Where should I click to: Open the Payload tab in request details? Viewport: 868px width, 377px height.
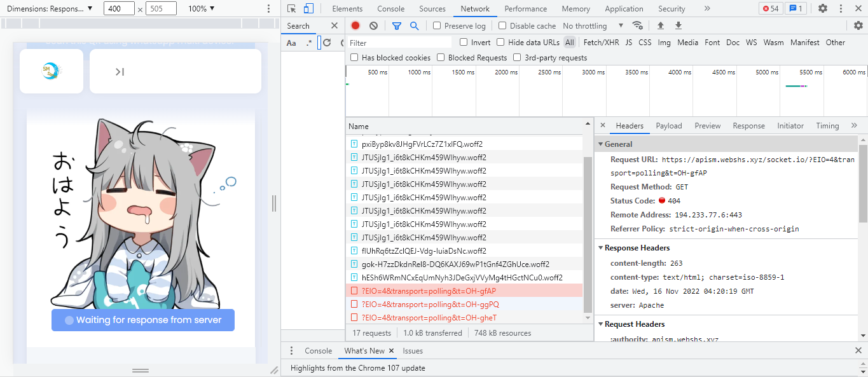668,126
